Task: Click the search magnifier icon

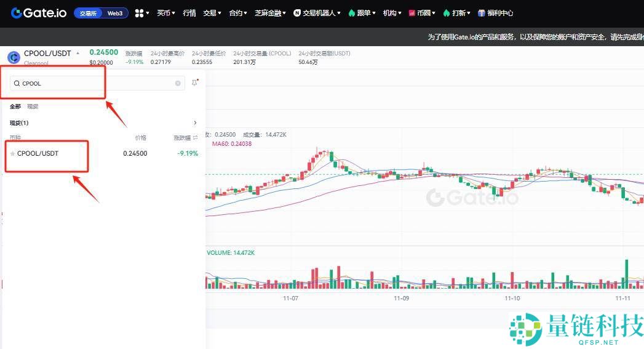Action: point(17,84)
